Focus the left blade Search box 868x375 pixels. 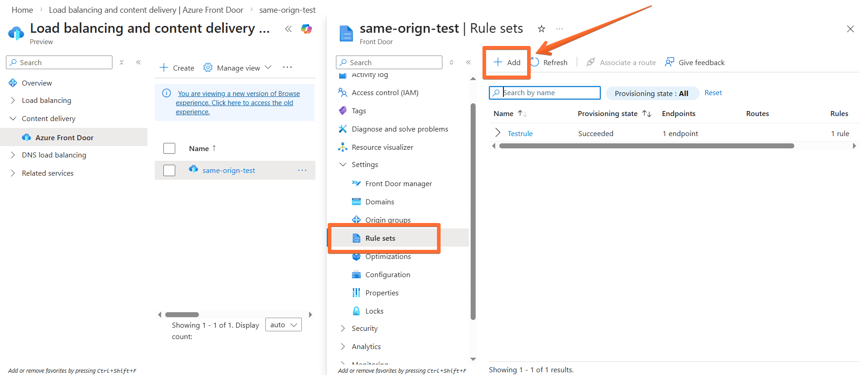tap(59, 62)
